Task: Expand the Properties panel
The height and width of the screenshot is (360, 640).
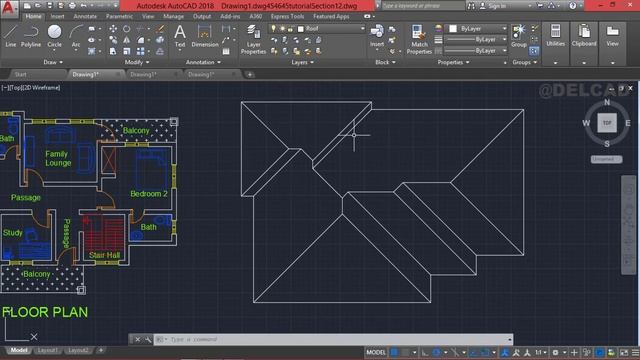Action: (453, 62)
